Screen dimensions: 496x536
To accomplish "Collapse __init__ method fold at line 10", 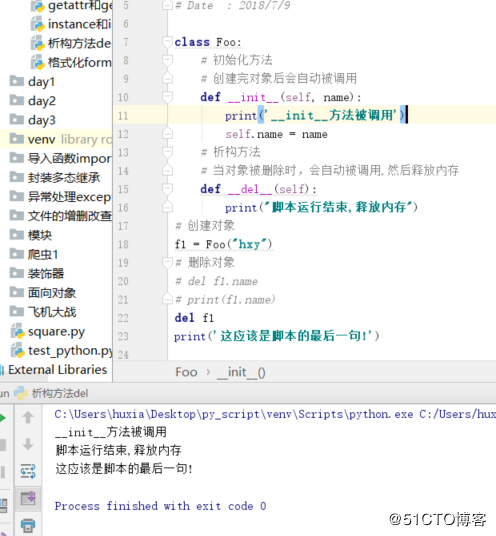I will pos(167,97).
